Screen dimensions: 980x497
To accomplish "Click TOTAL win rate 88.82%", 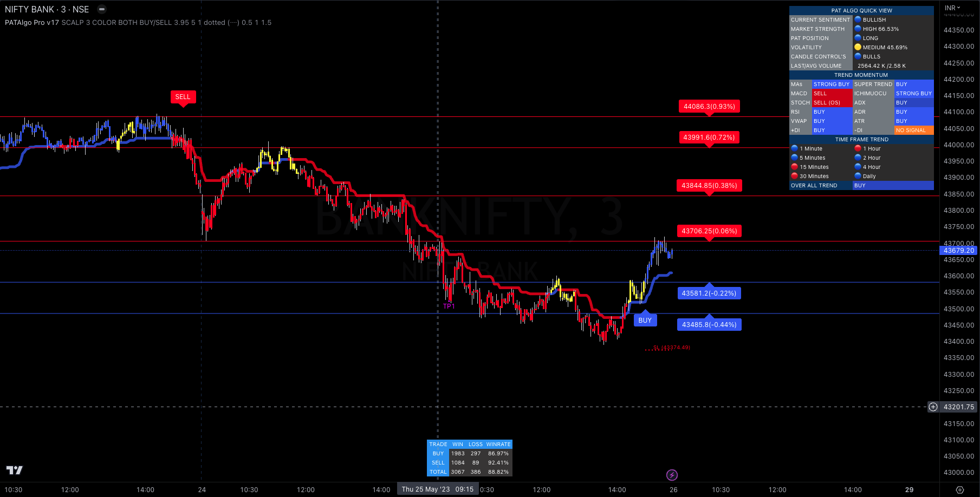I will coord(498,472).
